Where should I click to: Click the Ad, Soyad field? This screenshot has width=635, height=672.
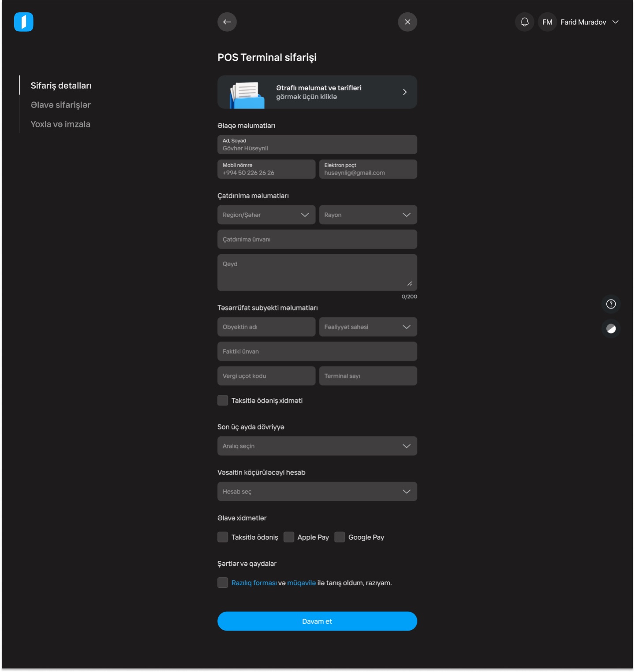317,145
